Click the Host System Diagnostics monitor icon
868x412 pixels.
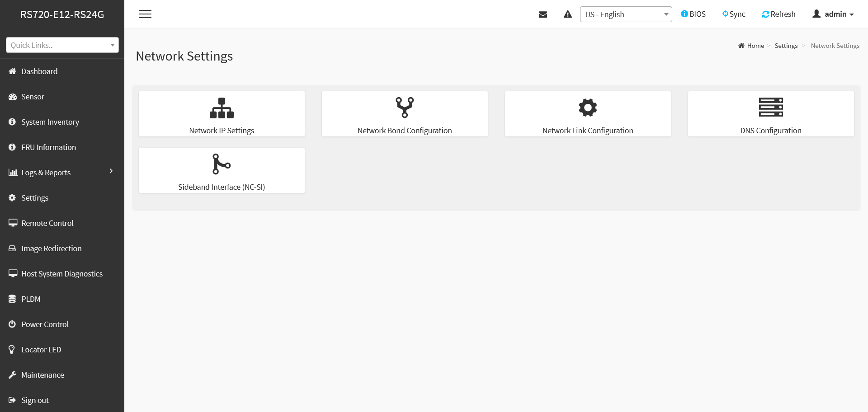(x=13, y=273)
